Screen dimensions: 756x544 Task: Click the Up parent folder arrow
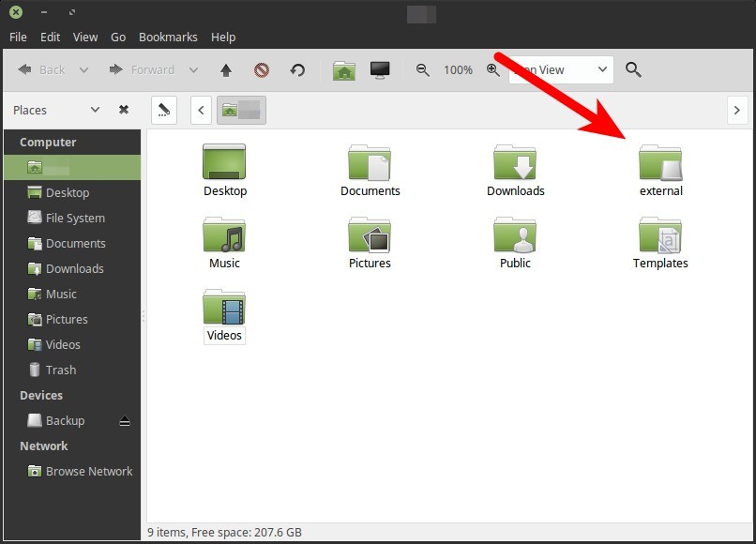pos(226,70)
